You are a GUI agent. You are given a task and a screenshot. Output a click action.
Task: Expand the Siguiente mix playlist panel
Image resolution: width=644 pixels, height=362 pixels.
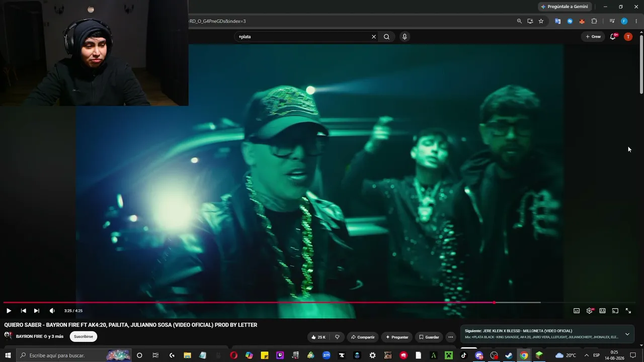627,334
